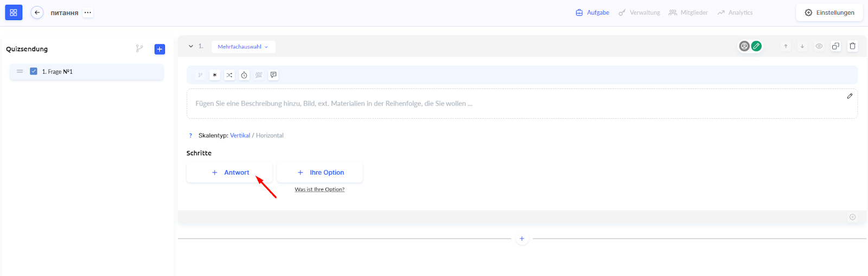Open the timer settings icon

pos(244,75)
